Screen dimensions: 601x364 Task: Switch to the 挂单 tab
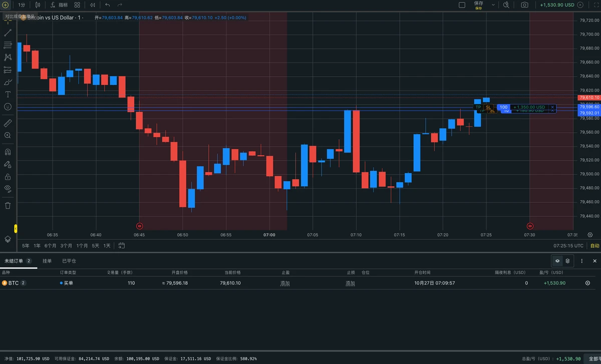47,261
